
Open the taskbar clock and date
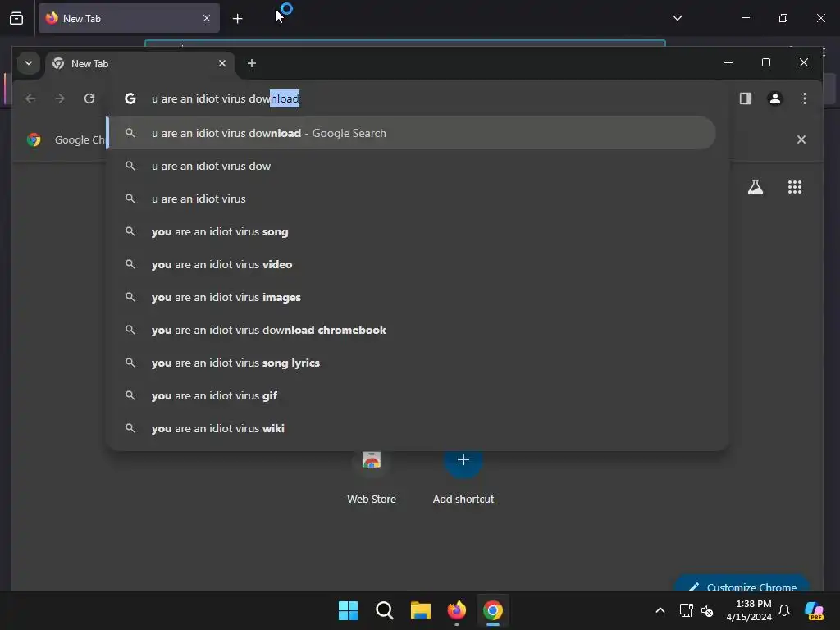tap(749, 610)
